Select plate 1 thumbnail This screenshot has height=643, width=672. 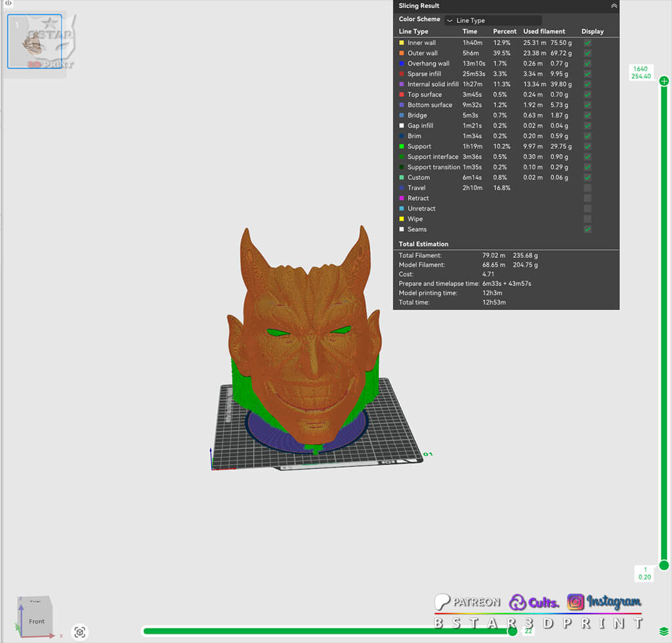(x=35, y=41)
